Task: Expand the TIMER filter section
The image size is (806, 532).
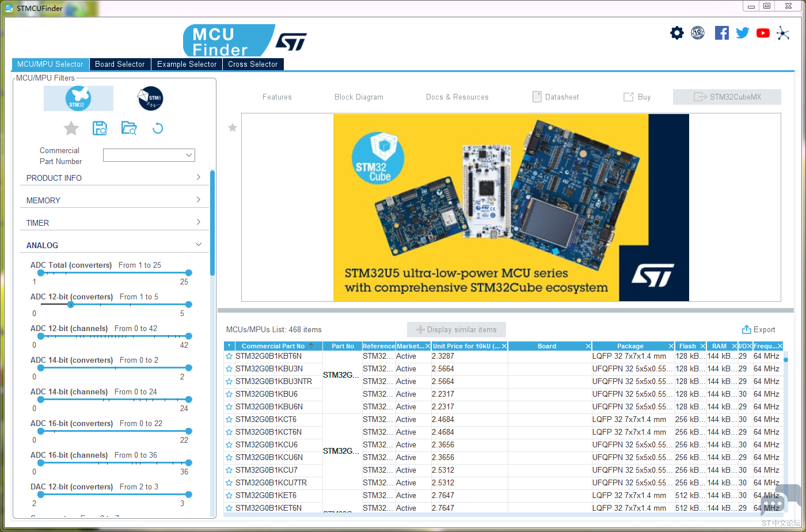Action: pyautogui.click(x=114, y=223)
